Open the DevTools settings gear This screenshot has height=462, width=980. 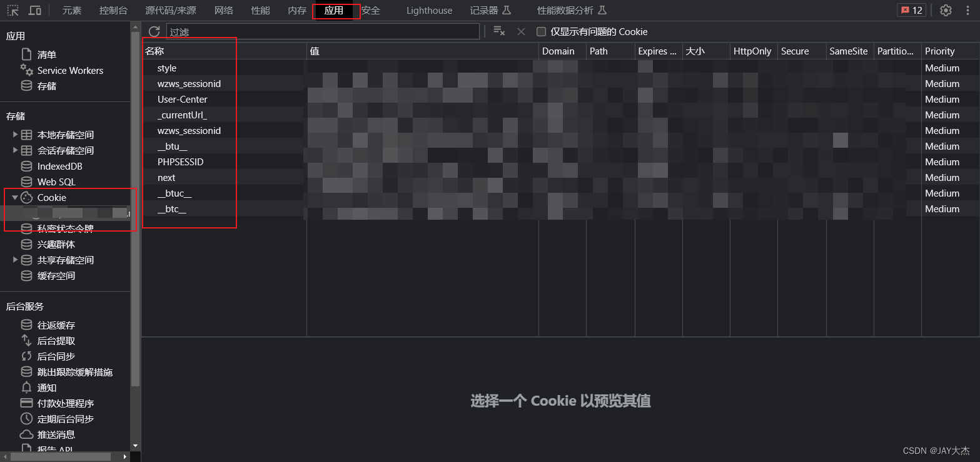click(946, 10)
